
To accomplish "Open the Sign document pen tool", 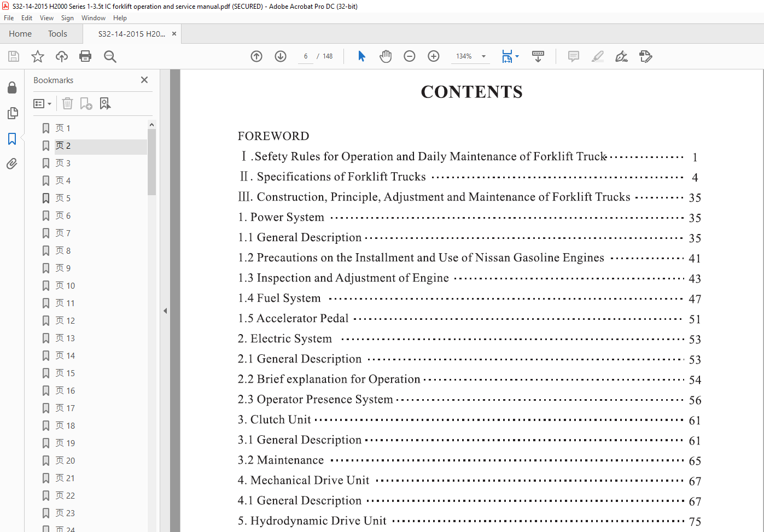I will coord(622,56).
